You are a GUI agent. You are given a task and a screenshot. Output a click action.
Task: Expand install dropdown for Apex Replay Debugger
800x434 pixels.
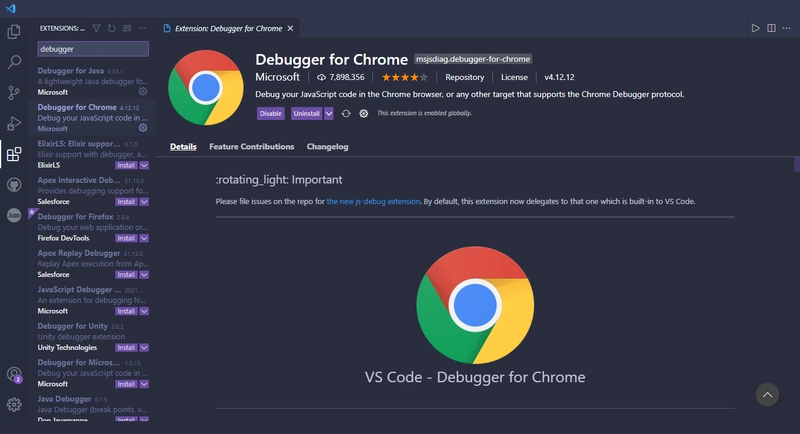[144, 275]
